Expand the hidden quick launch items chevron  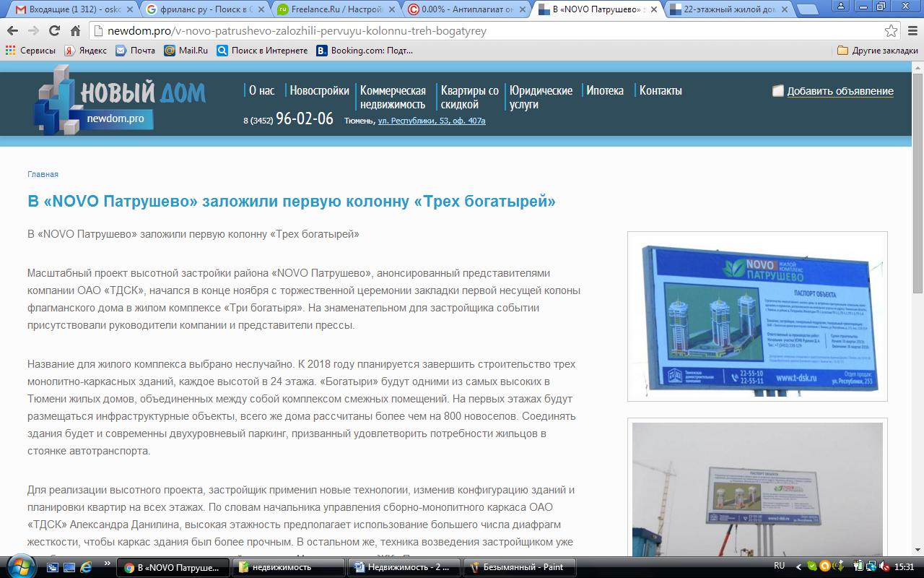108,564
